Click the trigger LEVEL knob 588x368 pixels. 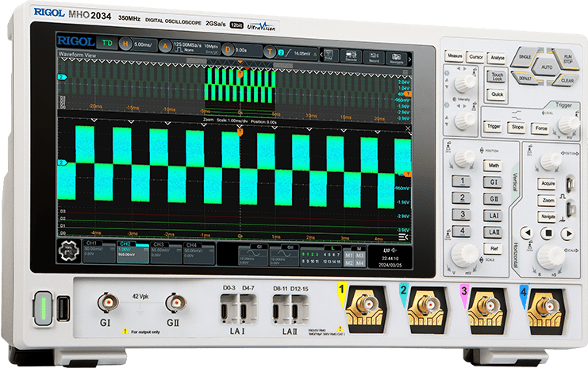pos(568,124)
